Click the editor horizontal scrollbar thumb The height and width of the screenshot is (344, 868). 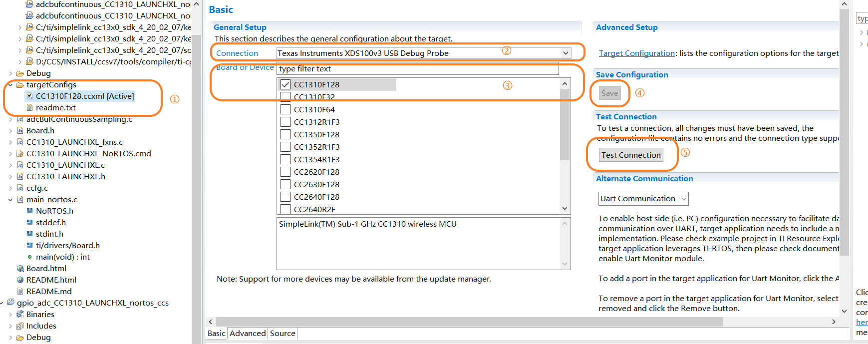coord(469,322)
